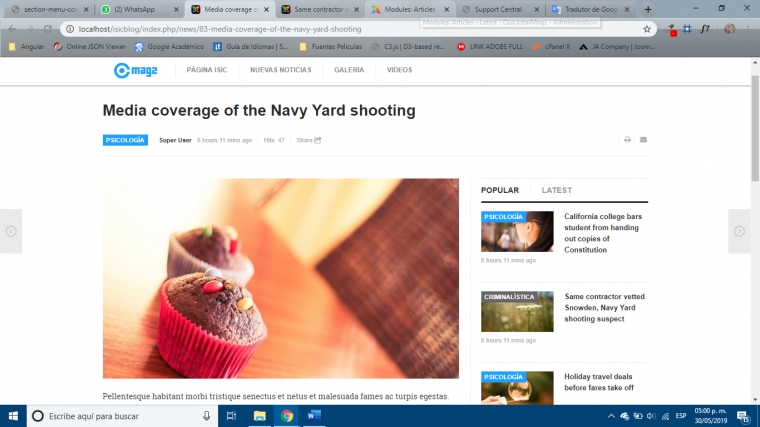Switch to Tradutor de Google tab
Image resolution: width=760 pixels, height=427 pixels.
[x=589, y=9]
